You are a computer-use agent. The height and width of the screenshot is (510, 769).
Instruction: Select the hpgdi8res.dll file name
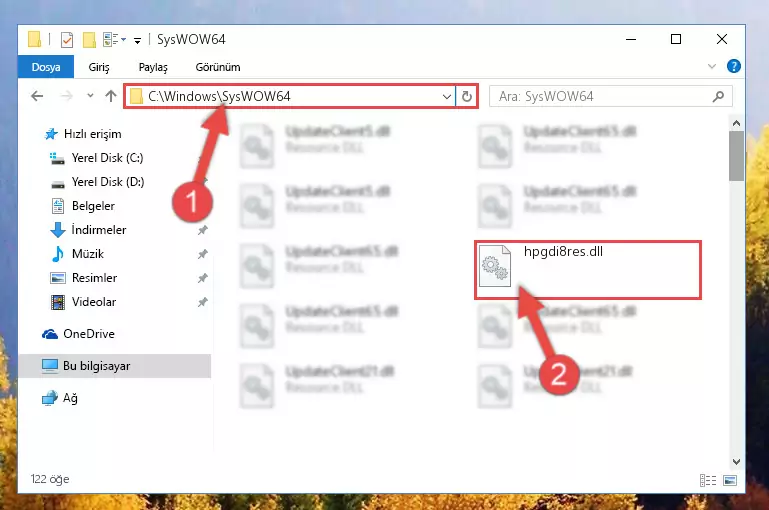pos(563,252)
